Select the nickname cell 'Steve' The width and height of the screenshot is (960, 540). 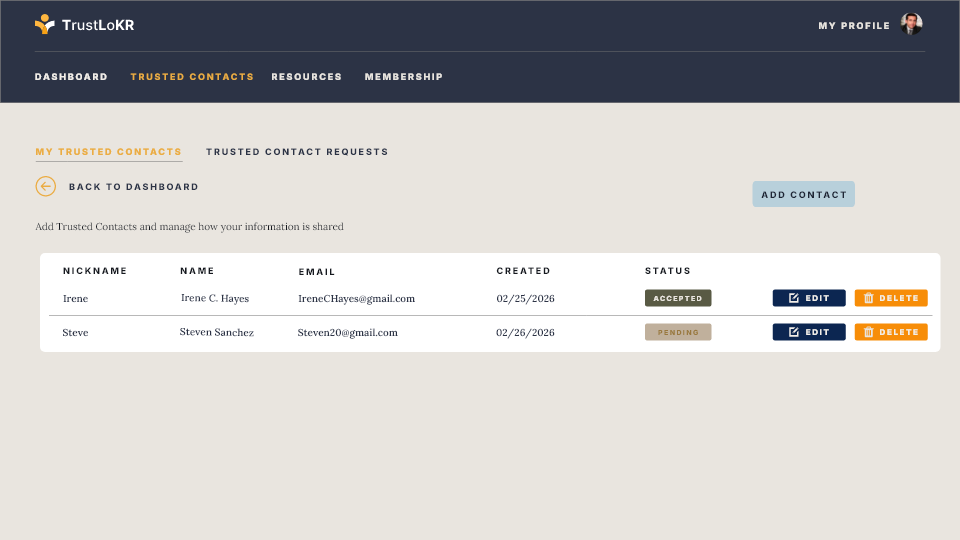[75, 332]
